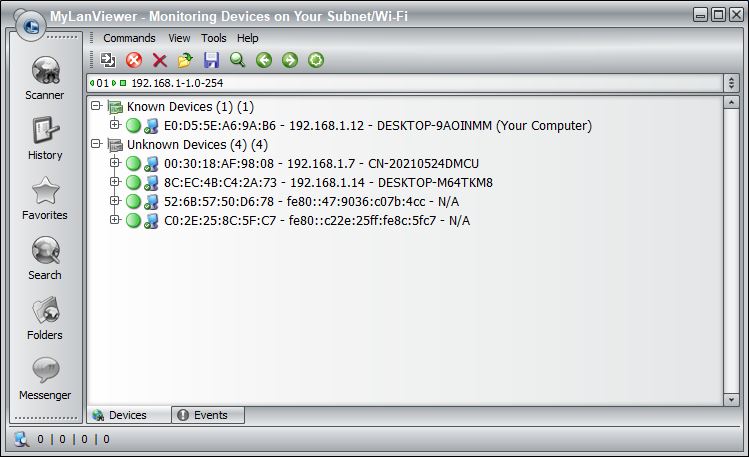Click the green Refresh circle icon
Screen dimensions: 749x457
click(x=316, y=60)
